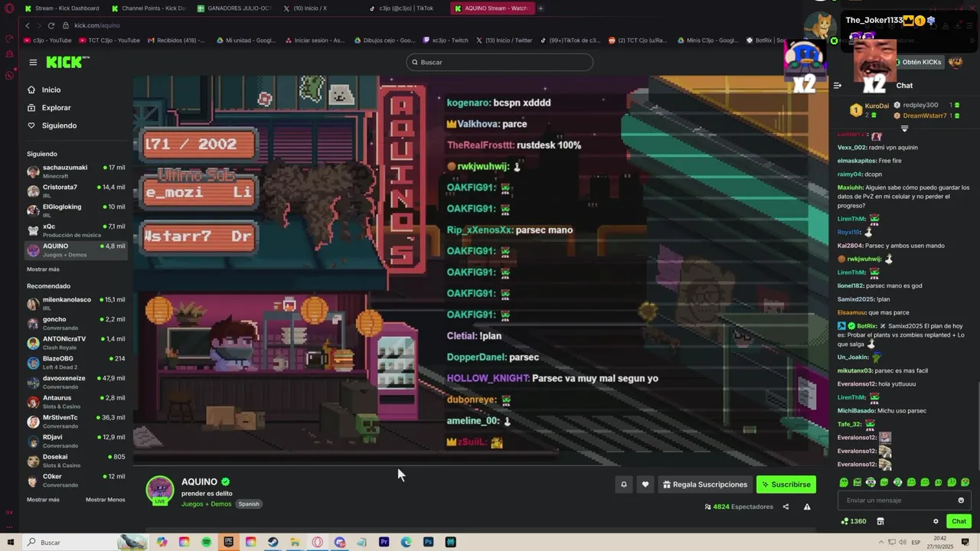Open Steam from taskbar
The image size is (980, 551).
[x=273, y=542]
